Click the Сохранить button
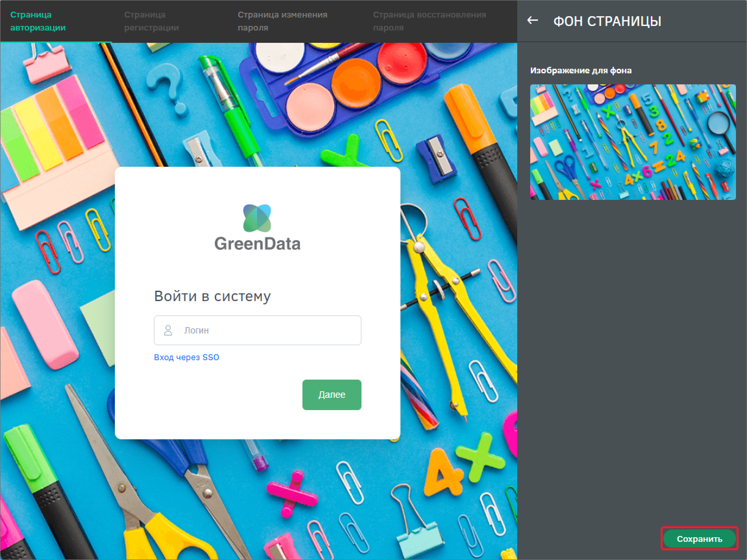 tap(699, 539)
